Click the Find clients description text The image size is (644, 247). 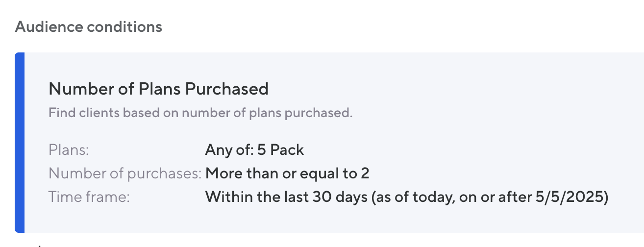pyautogui.click(x=200, y=113)
